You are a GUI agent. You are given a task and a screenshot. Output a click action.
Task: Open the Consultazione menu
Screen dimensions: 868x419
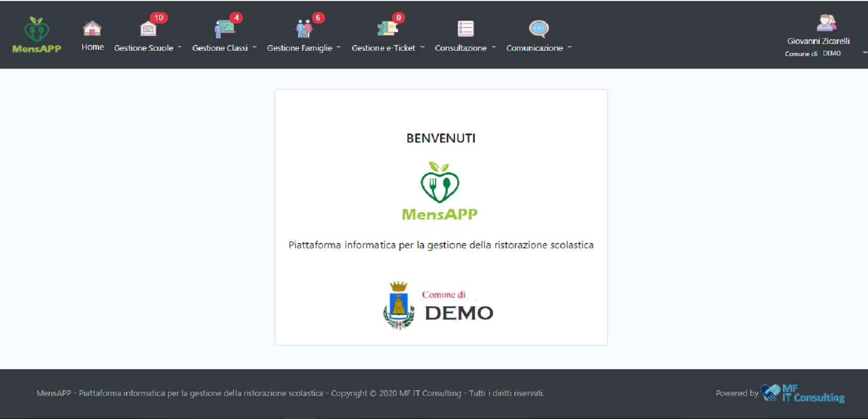(461, 48)
